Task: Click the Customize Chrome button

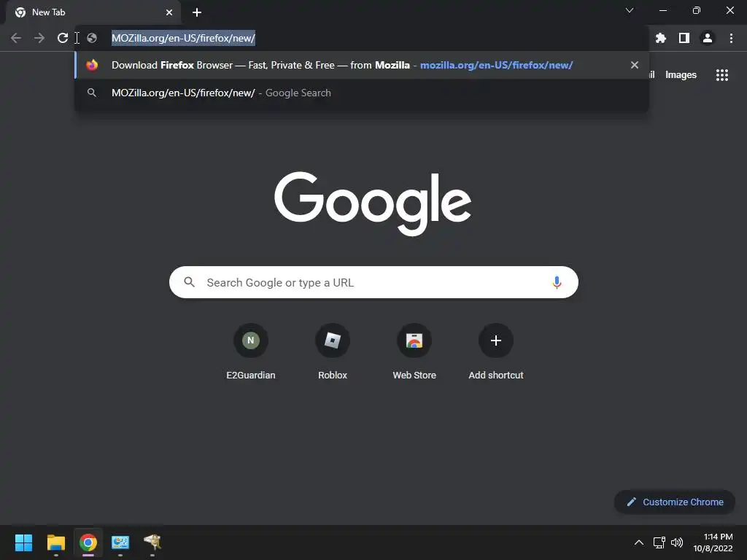Action: pos(675,502)
